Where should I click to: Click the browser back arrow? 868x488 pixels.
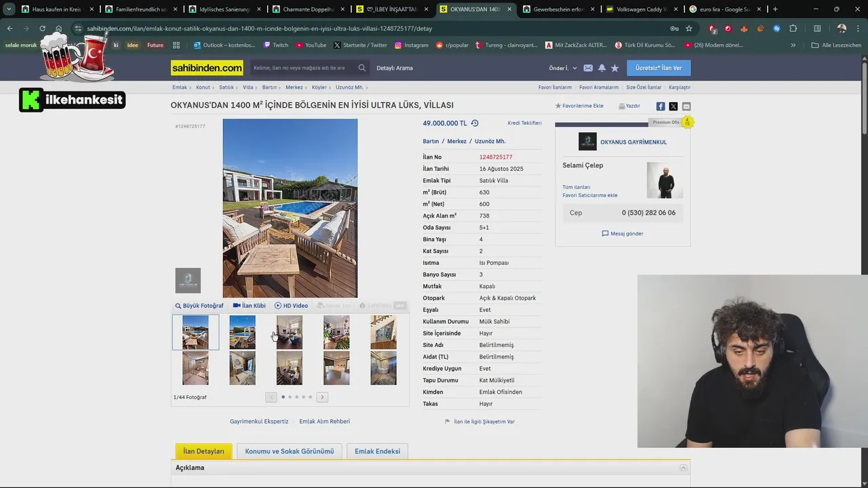[10, 28]
